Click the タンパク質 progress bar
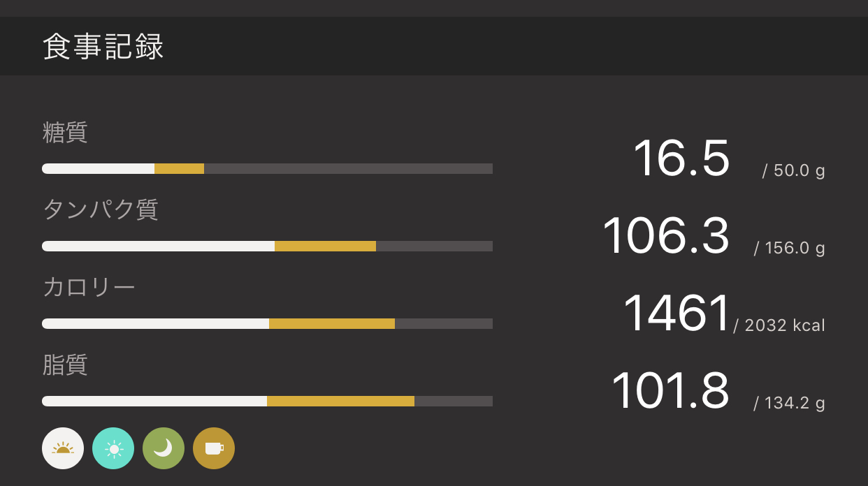The height and width of the screenshot is (486, 868). 267,246
